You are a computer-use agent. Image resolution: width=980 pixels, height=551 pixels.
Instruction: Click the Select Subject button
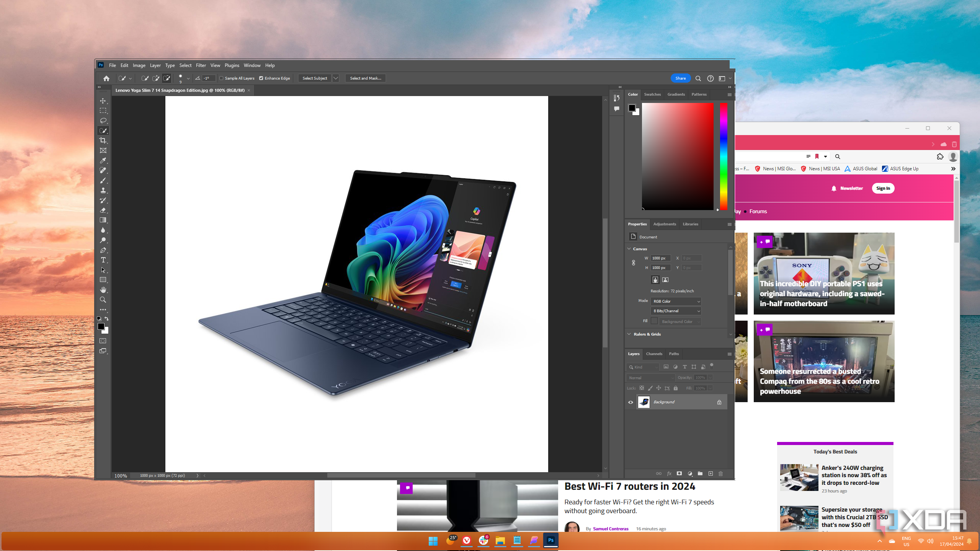tap(315, 78)
